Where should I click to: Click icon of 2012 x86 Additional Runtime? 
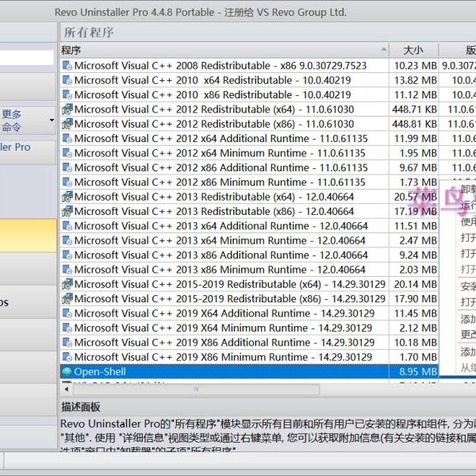(67, 167)
